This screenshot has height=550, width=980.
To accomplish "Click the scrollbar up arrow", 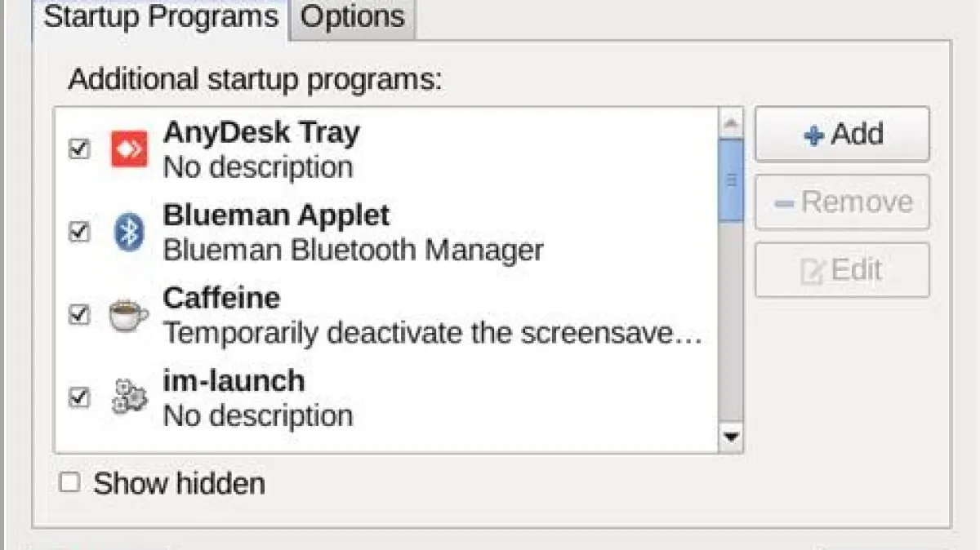I will point(731,123).
